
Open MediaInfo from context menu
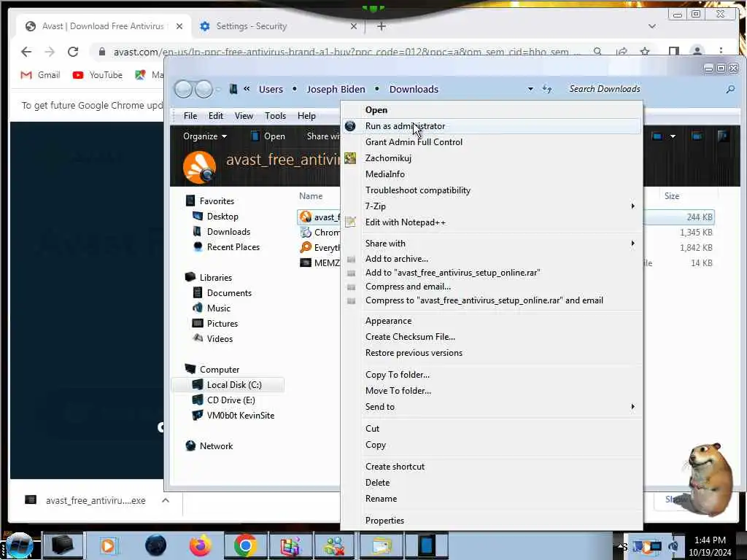[x=491, y=174]
